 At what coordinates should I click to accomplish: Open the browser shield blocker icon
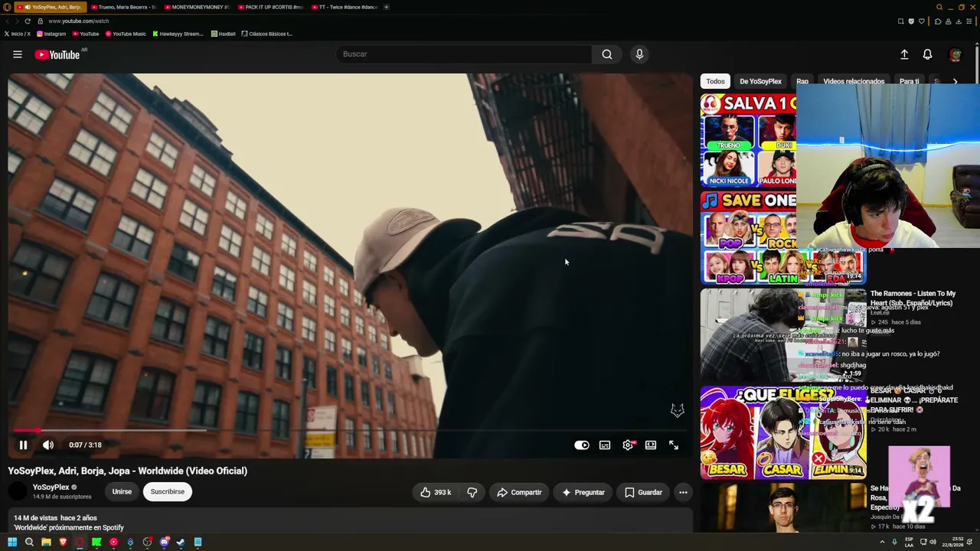pos(911,21)
